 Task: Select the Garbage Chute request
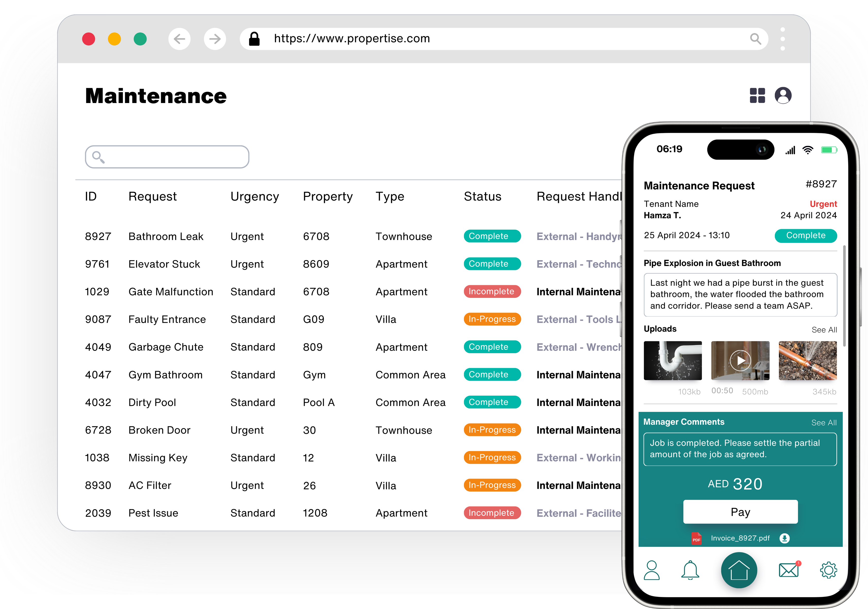point(166,347)
